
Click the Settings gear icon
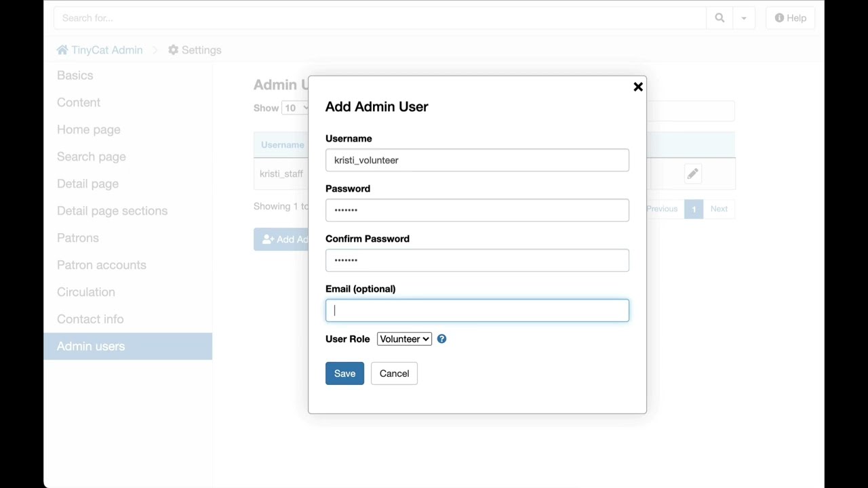(x=174, y=50)
